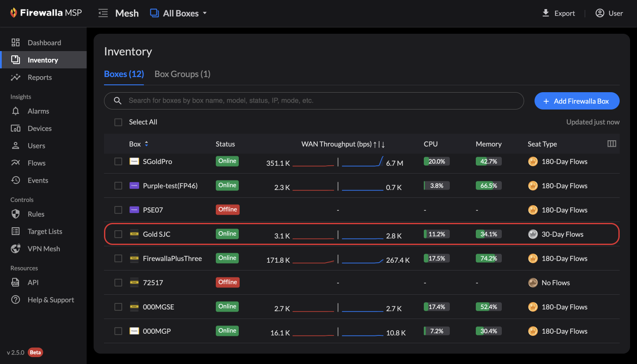Click the 72517 Offline status badge
The width and height of the screenshot is (637, 364).
[227, 282]
